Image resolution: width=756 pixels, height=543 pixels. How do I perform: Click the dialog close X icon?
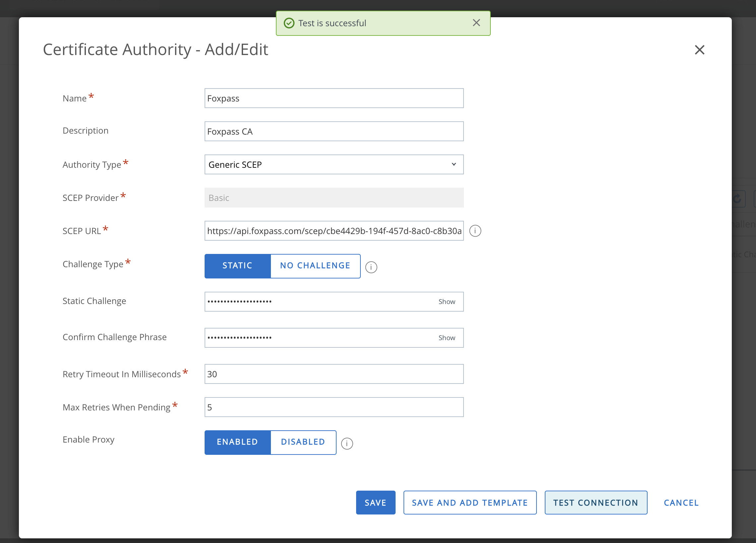(x=700, y=50)
